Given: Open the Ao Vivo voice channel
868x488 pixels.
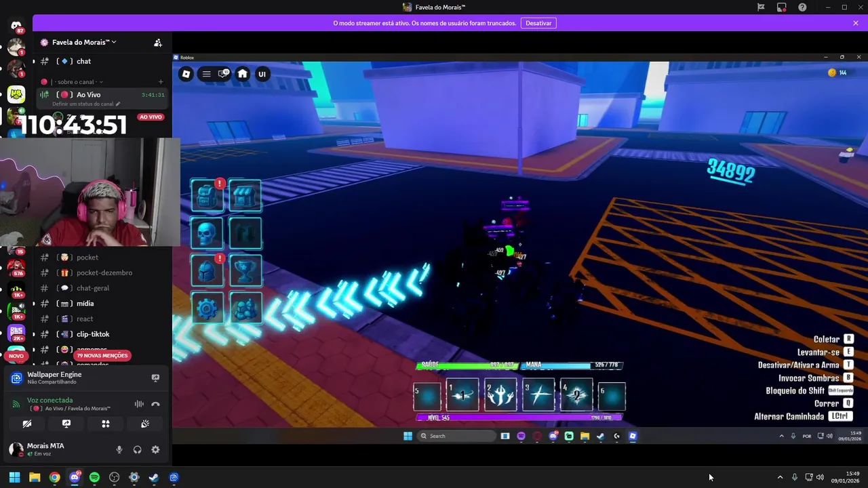Looking at the screenshot, I should 102,95.
